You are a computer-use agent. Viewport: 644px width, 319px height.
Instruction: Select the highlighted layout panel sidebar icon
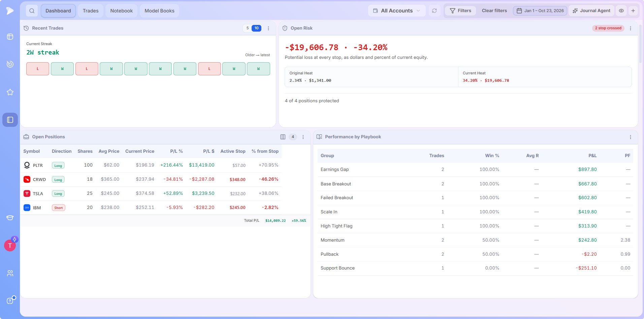click(x=10, y=120)
